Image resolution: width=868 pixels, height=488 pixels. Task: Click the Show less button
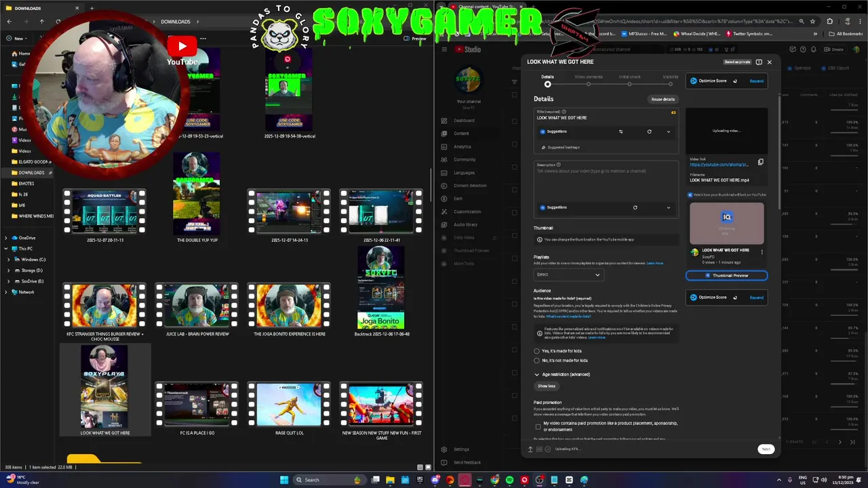point(547,386)
